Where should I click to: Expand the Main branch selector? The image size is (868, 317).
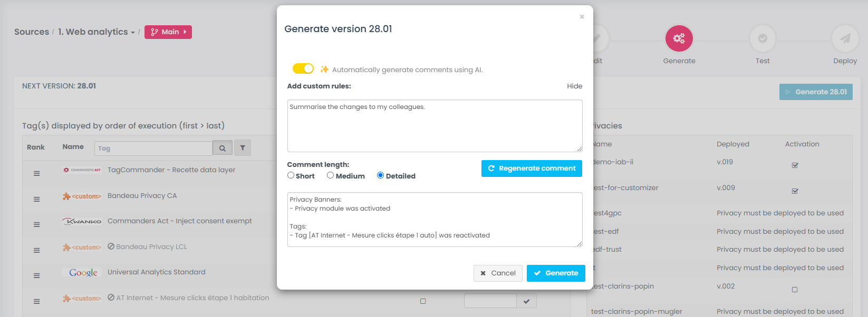[x=168, y=32]
